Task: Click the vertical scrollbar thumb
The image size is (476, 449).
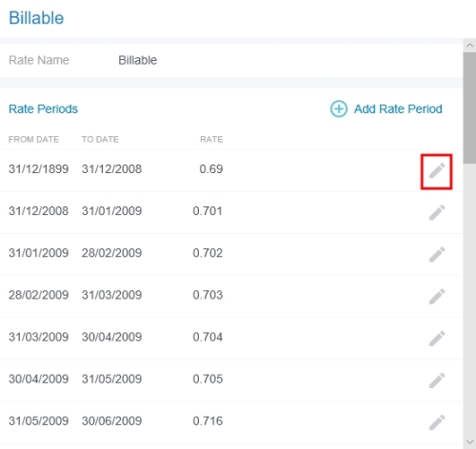Action: pyautogui.click(x=470, y=107)
